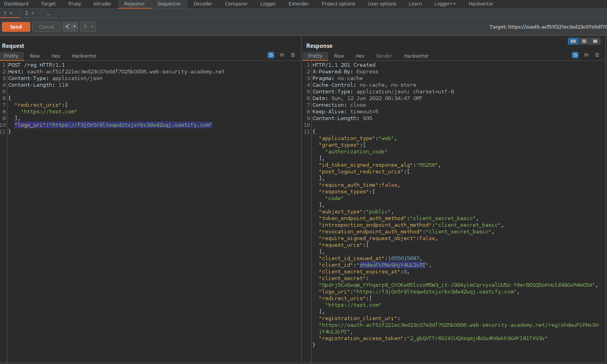Toggle word wrap icon in Request panel

[271, 55]
